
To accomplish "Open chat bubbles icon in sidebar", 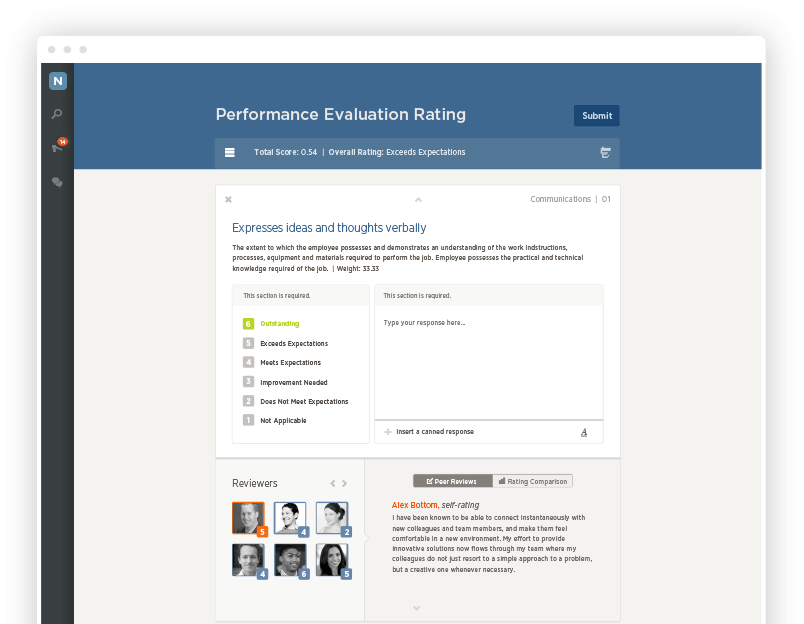I will (57, 182).
